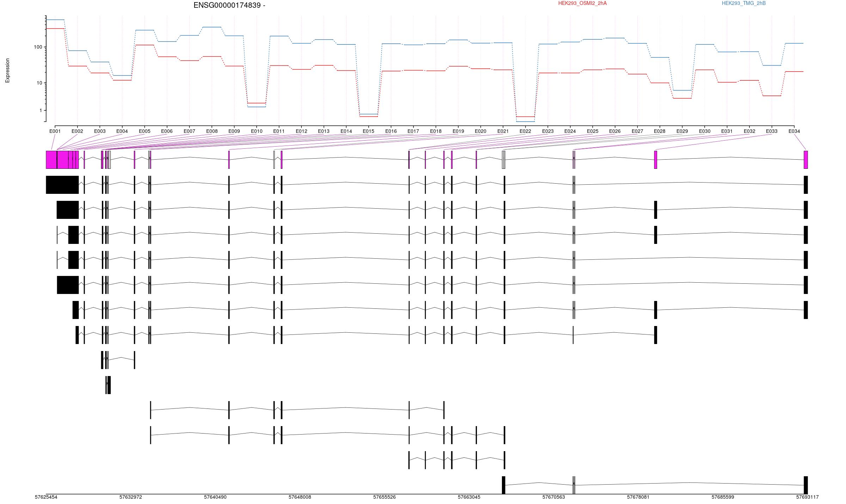
Task: Select exon bin label E016
Action: tap(391, 131)
